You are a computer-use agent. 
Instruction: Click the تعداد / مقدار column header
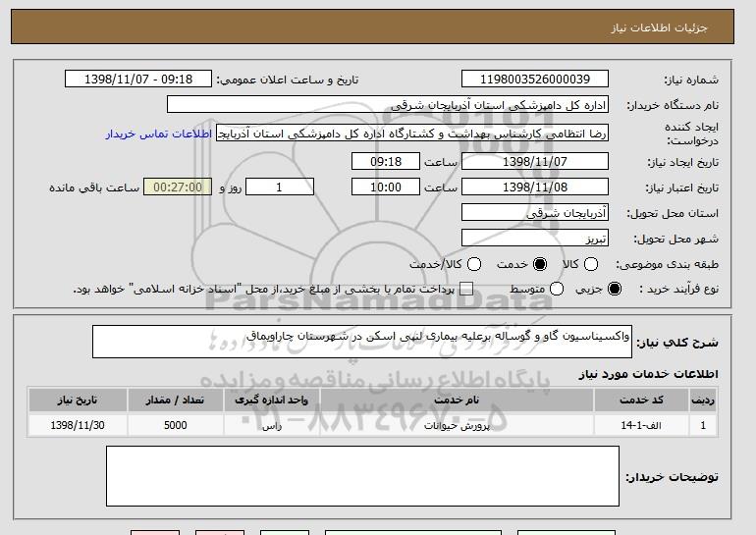tap(175, 401)
